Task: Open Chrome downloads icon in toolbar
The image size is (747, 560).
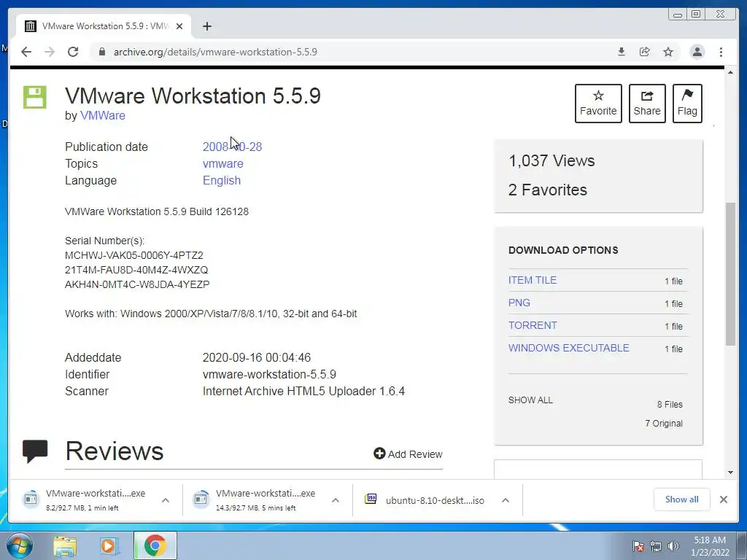Action: (622, 52)
